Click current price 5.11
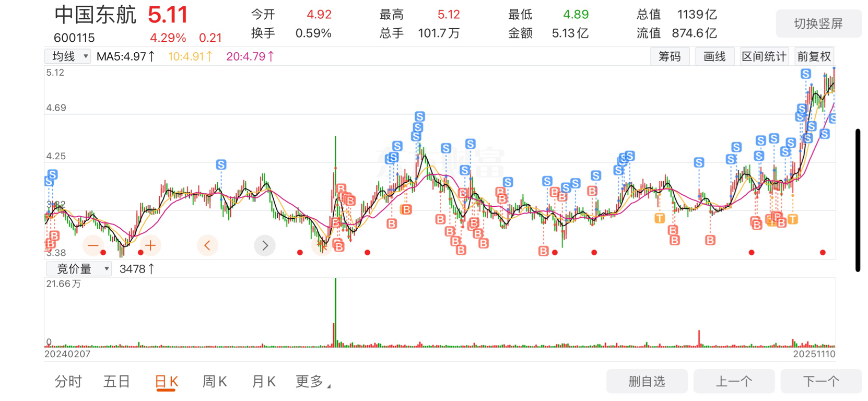This screenshot has width=868, height=401. [168, 15]
